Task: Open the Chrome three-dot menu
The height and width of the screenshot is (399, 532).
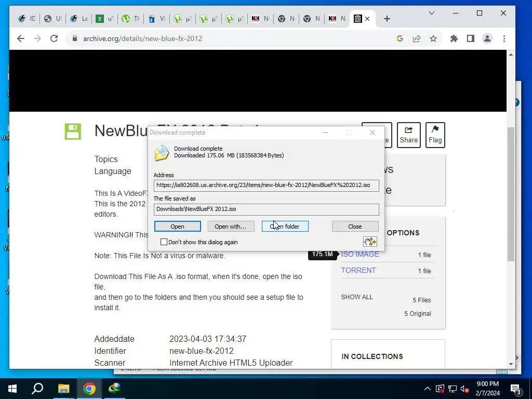Action: 504,38
